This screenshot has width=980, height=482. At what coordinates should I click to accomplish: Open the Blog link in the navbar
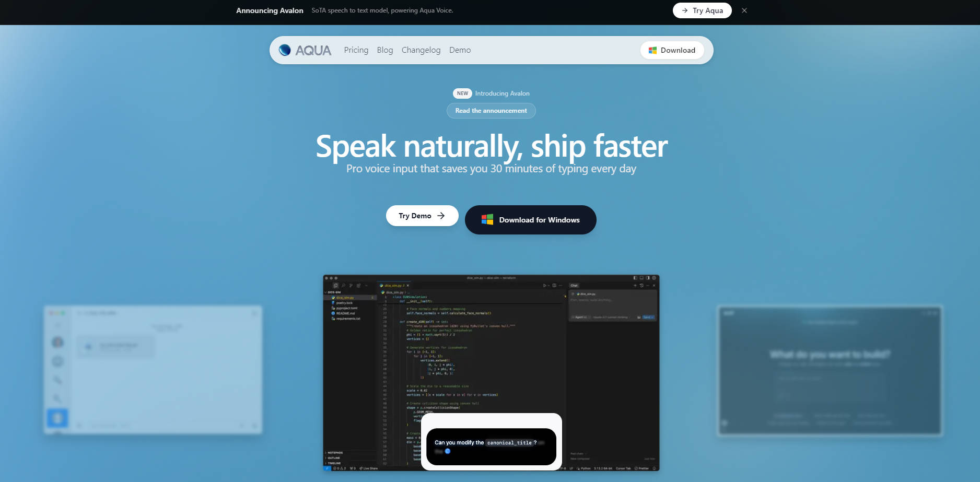point(384,50)
